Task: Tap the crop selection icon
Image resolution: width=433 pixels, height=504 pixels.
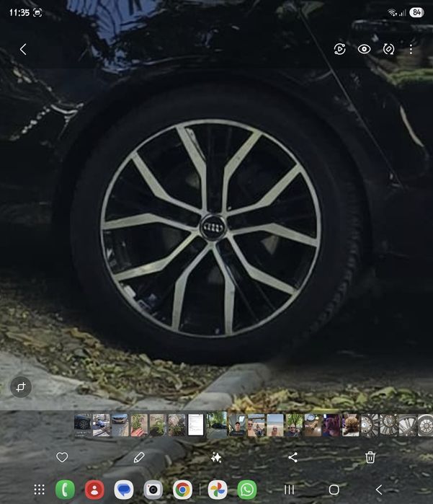Action: point(21,387)
